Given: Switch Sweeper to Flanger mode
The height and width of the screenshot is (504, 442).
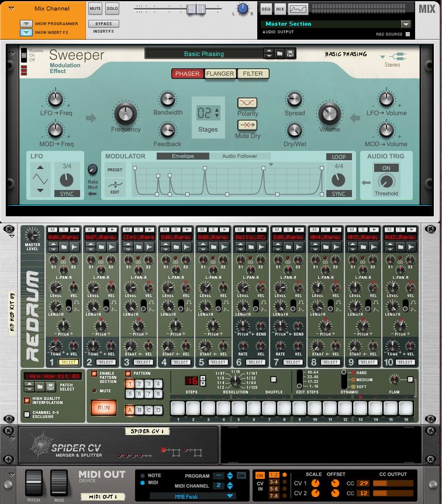Looking at the screenshot, I should [220, 74].
